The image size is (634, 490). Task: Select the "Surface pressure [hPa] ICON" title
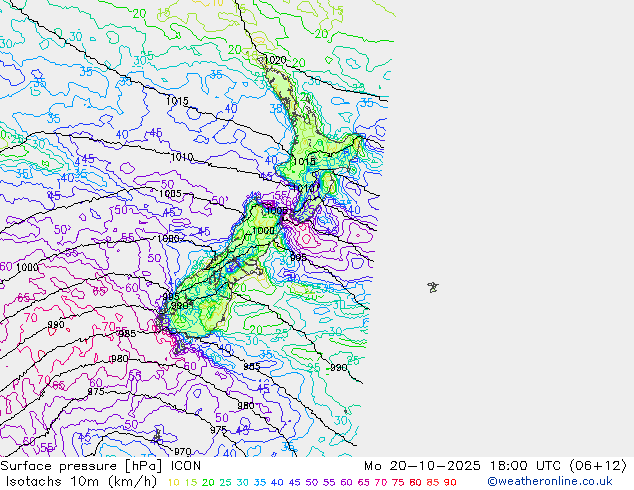[x=100, y=466]
